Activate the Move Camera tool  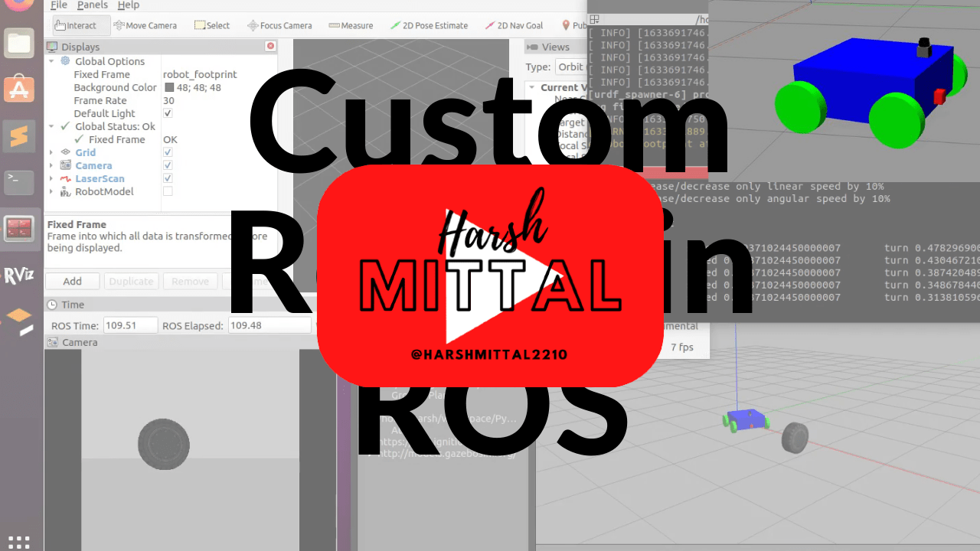145,25
